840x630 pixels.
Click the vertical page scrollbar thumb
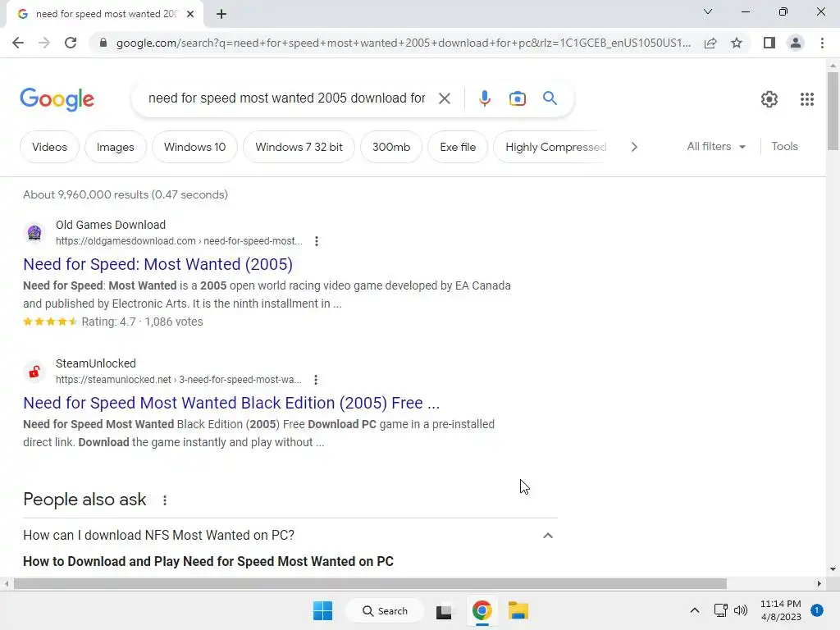(x=833, y=111)
